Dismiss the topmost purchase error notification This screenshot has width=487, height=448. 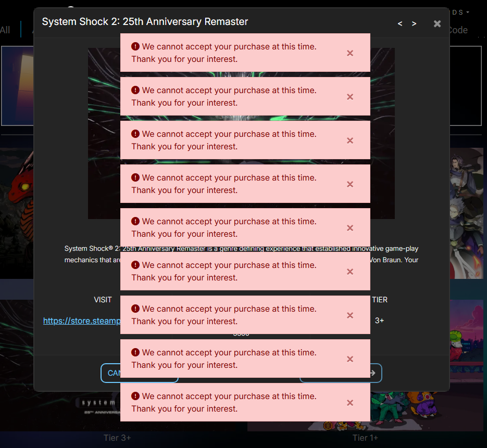click(x=350, y=53)
